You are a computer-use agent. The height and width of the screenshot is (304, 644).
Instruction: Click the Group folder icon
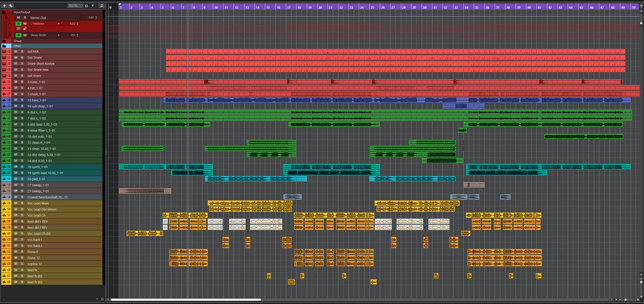coord(4,41)
